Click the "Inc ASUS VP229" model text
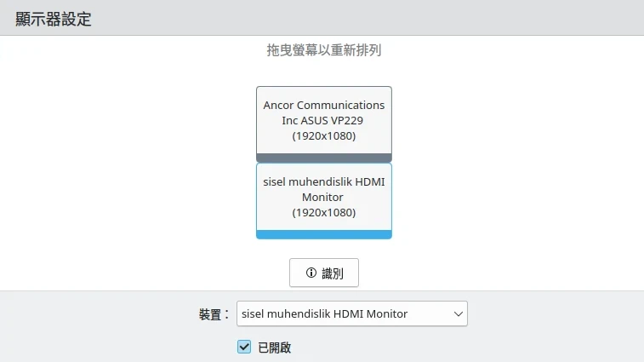644x362 pixels. click(x=323, y=120)
